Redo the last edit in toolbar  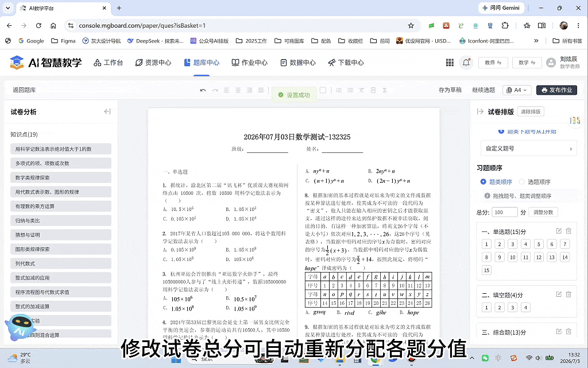215,90
